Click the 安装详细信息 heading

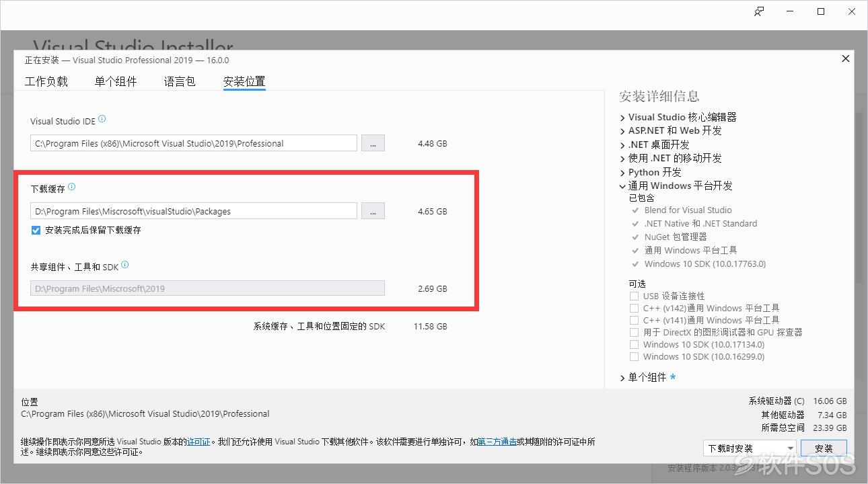pyautogui.click(x=659, y=97)
